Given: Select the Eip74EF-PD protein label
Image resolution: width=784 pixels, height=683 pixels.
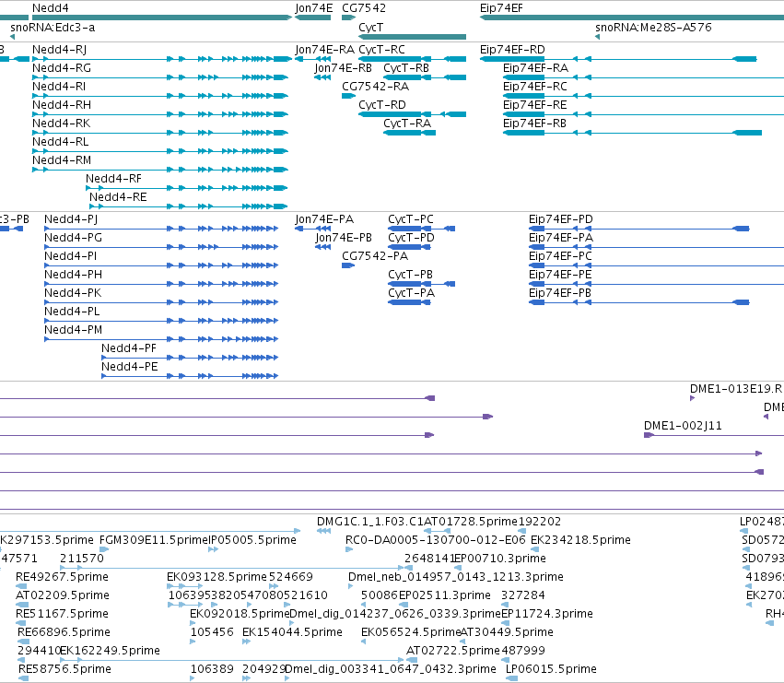Looking at the screenshot, I should point(561,219).
